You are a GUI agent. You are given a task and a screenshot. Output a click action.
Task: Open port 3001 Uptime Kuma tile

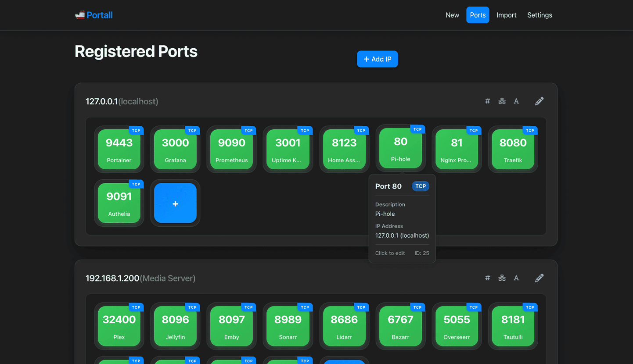(x=288, y=149)
